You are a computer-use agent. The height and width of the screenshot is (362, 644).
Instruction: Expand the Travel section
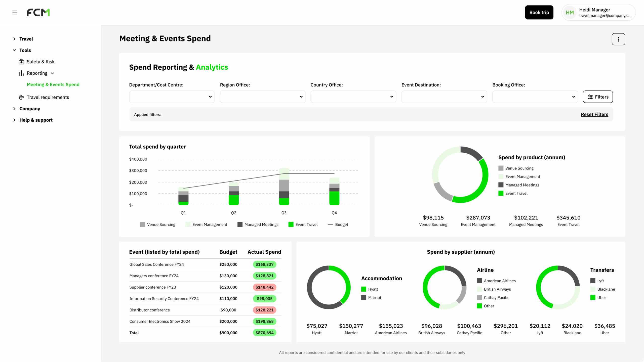[14, 39]
